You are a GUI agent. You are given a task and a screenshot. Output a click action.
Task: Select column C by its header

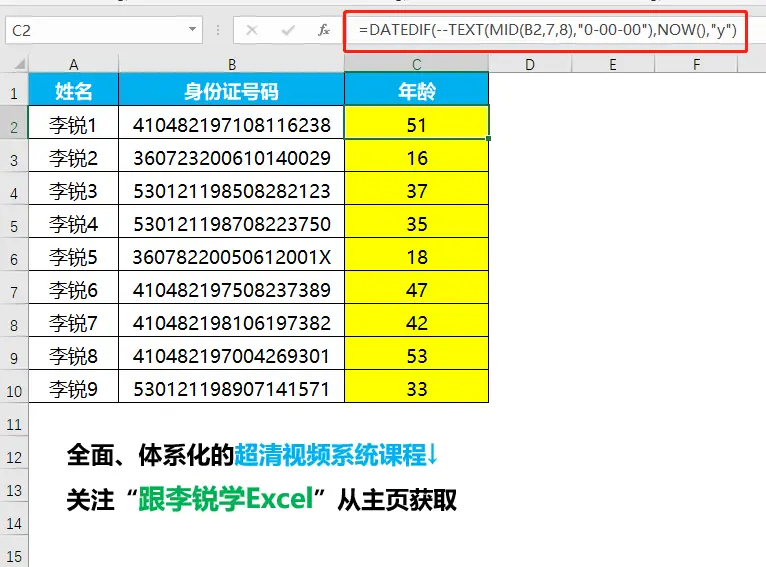(416, 64)
